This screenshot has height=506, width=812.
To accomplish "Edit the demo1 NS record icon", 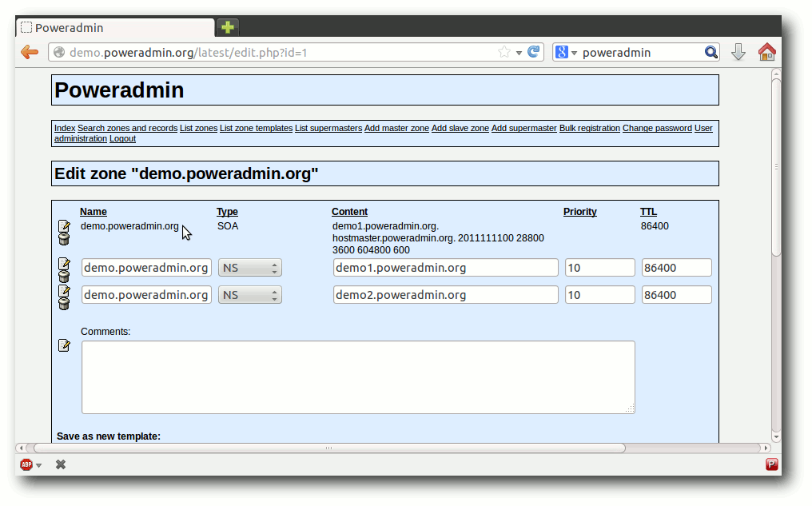I will (x=64, y=264).
